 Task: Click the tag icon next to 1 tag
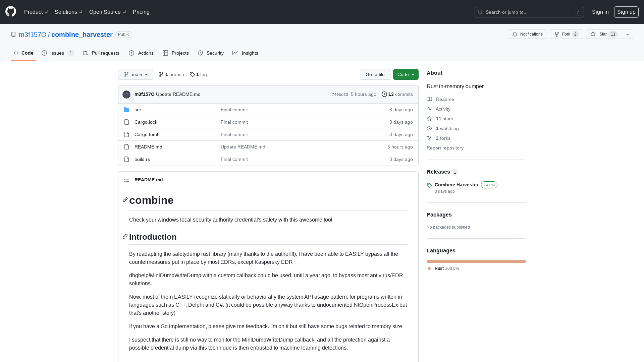192,74
